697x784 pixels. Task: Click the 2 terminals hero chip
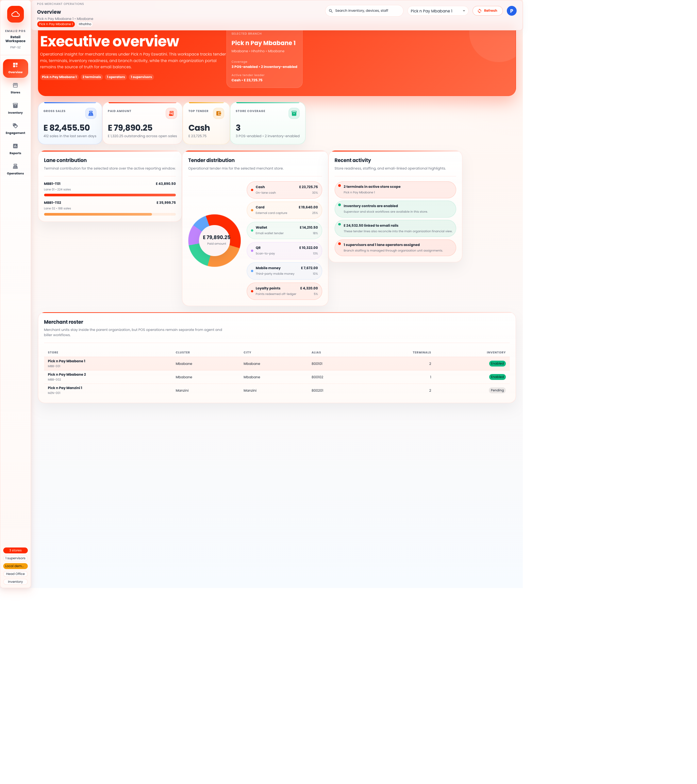coord(92,77)
